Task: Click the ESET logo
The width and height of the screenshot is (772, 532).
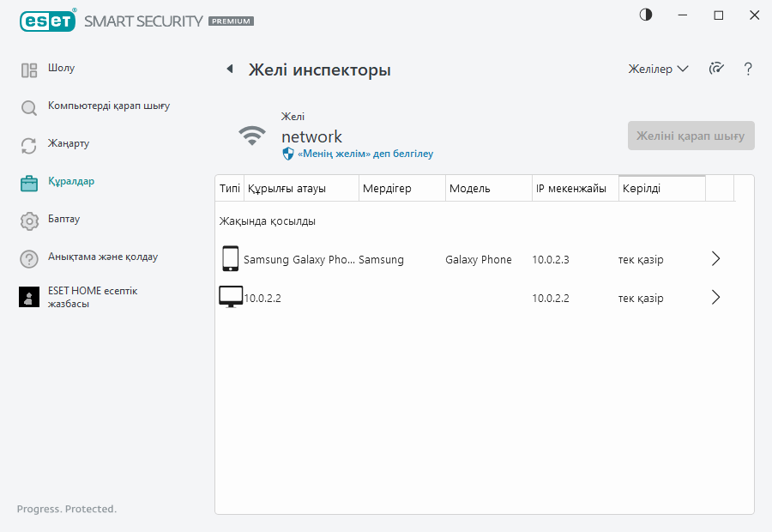Action: [x=47, y=20]
